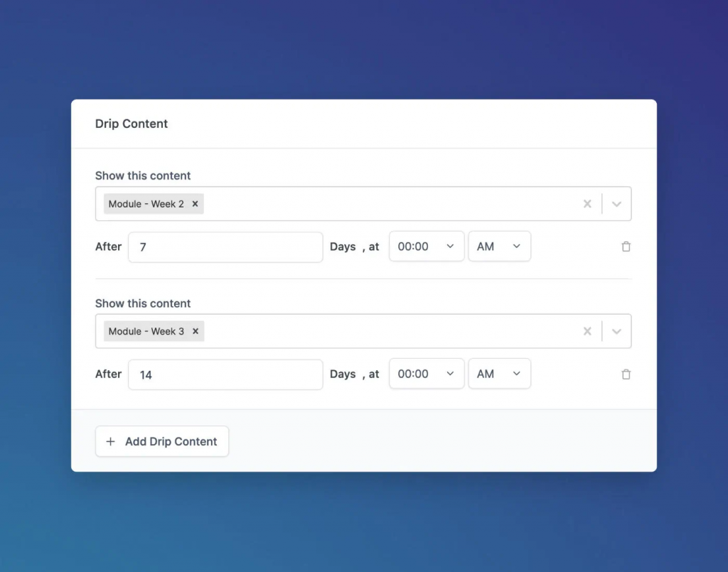The height and width of the screenshot is (572, 728).
Task: Click the Add Drip Content button
Action: click(x=162, y=441)
